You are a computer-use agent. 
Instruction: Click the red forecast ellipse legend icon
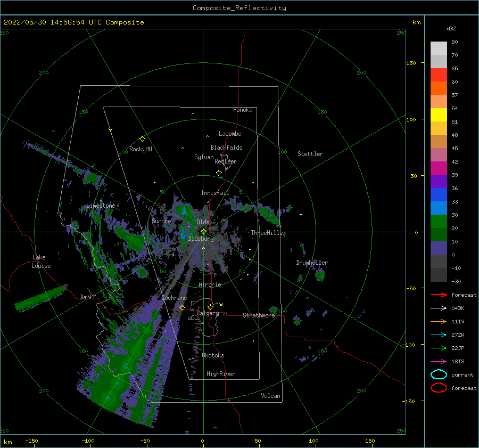tap(439, 388)
